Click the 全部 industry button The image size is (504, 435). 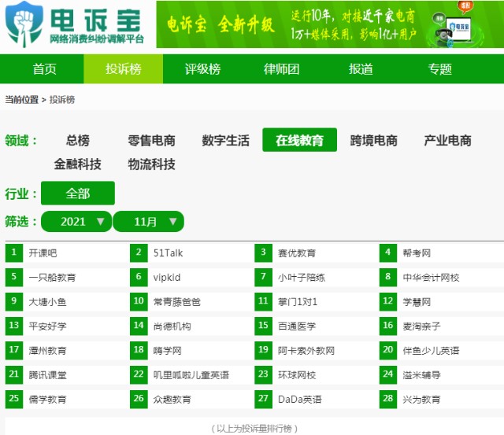(78, 194)
